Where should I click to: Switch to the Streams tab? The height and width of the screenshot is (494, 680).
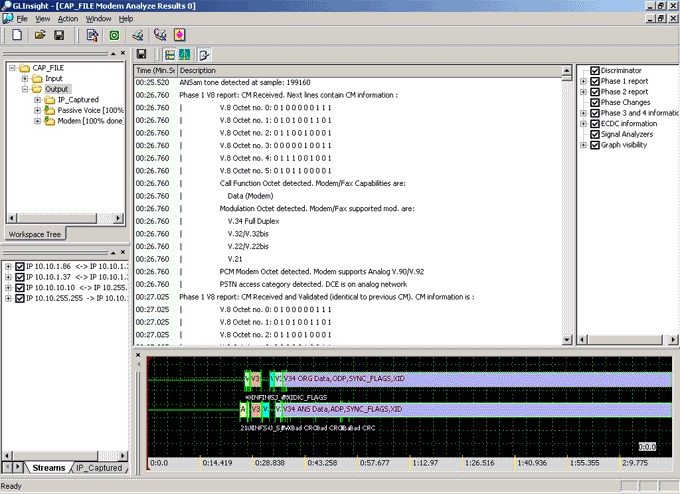(x=49, y=468)
